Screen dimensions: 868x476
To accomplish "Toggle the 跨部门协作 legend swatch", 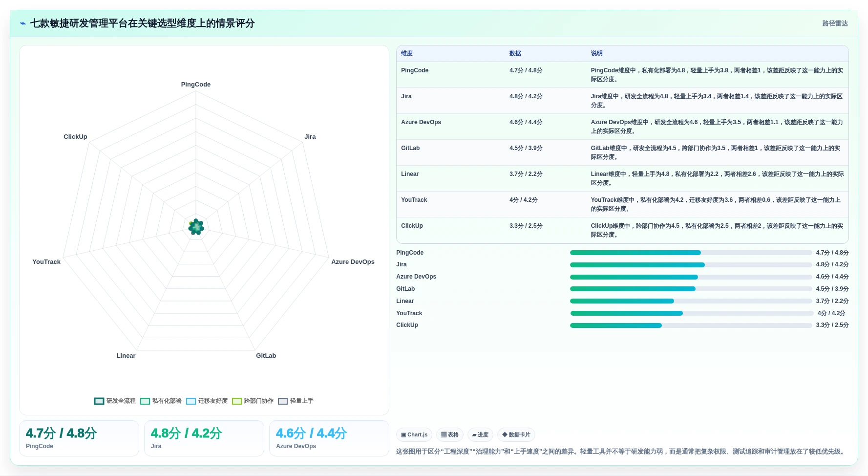I will click(237, 401).
